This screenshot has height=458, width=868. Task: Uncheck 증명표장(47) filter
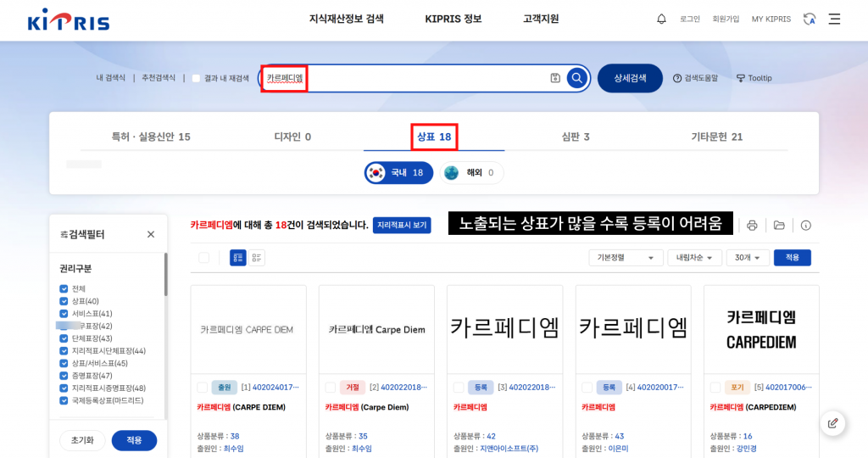tap(64, 376)
